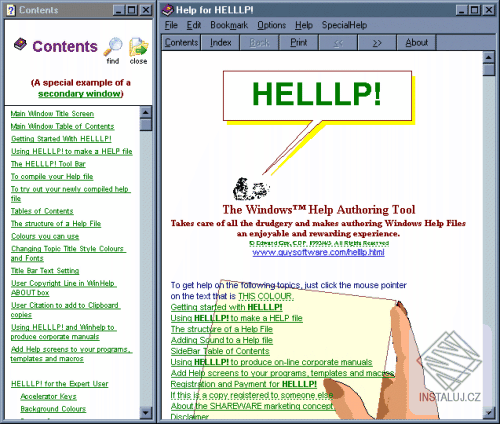Maximize the Help for HELLLP! window

[x=474, y=10]
